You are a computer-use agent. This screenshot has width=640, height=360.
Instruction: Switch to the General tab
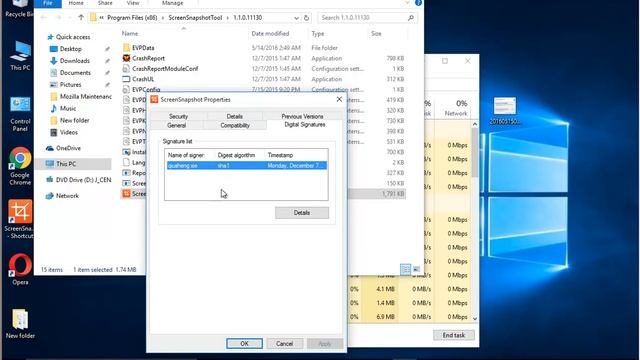176,125
